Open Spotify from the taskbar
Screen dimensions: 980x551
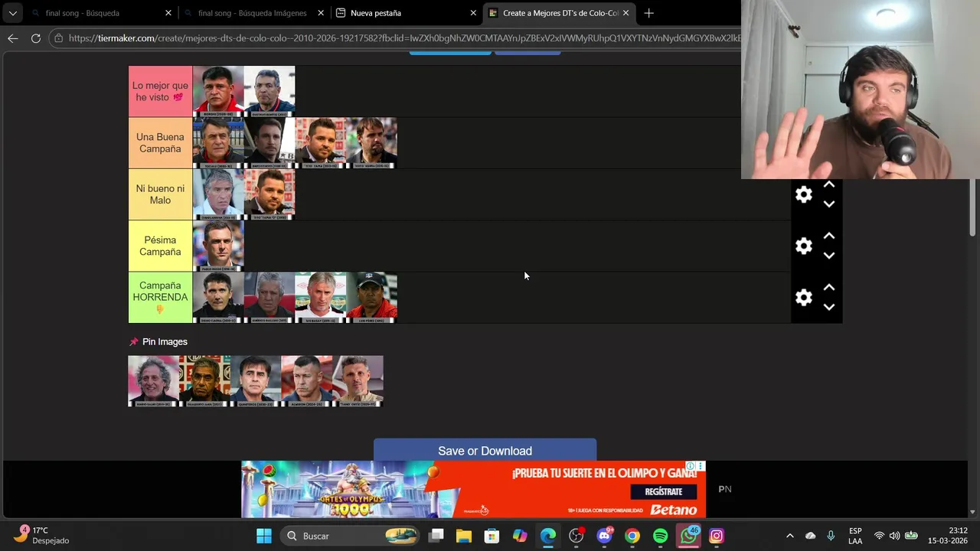coord(660,536)
